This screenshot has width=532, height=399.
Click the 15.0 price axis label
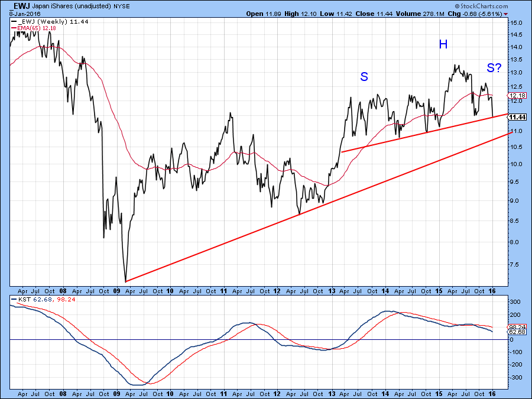515,23
